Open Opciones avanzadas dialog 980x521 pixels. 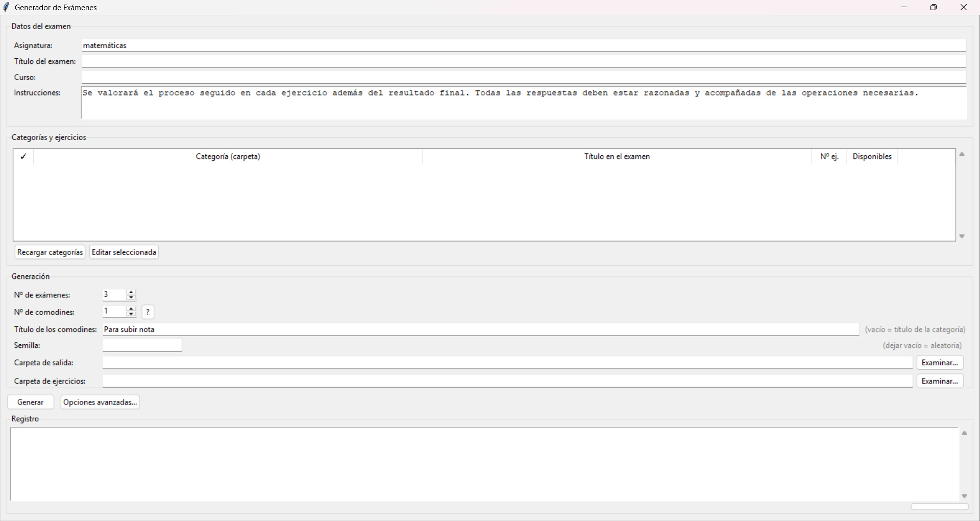[x=100, y=402]
